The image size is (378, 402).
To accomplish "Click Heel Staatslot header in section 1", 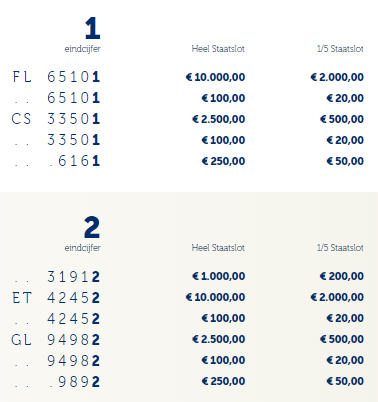I will [218, 49].
